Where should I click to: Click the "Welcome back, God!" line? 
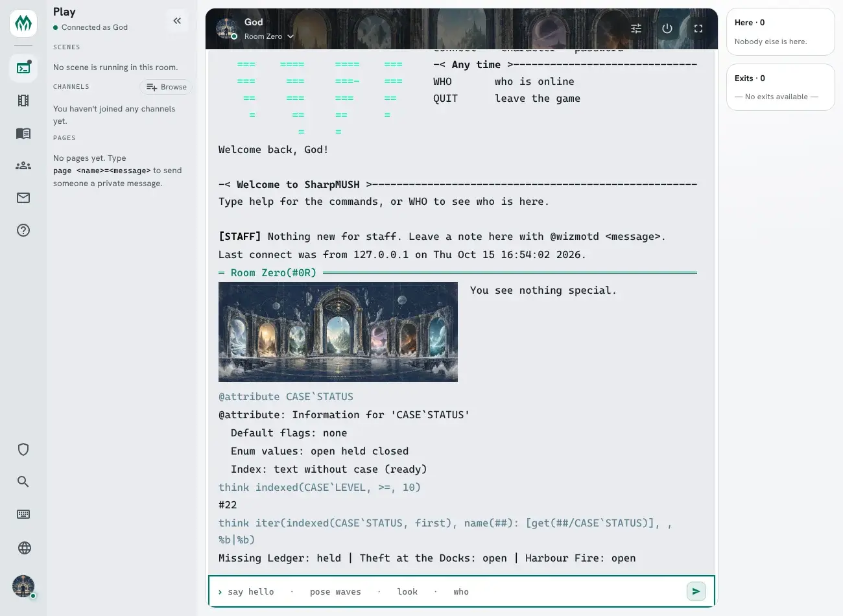tap(274, 150)
